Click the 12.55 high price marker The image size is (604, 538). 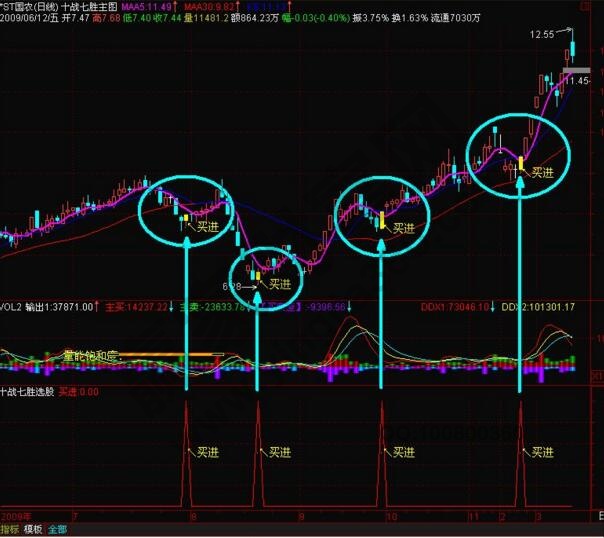(x=543, y=34)
